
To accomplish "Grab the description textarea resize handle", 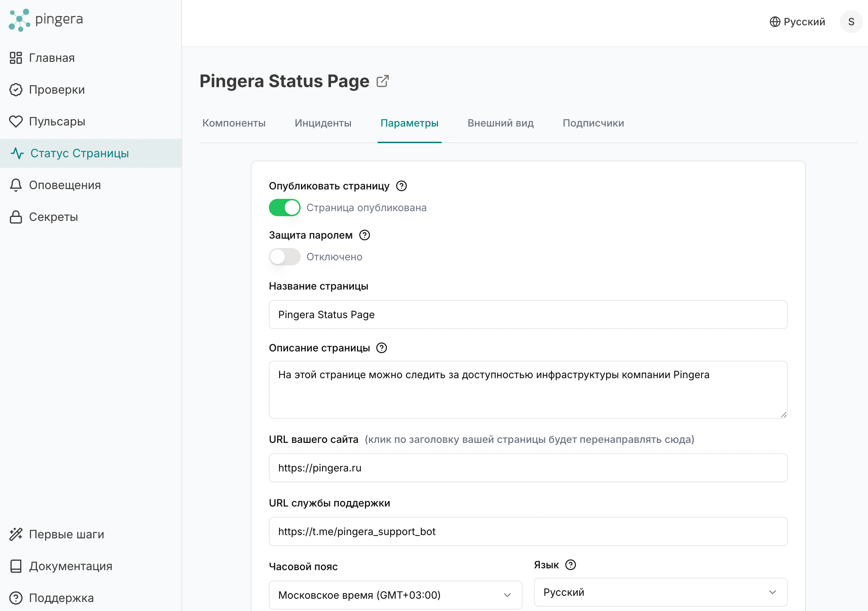I will pos(784,415).
